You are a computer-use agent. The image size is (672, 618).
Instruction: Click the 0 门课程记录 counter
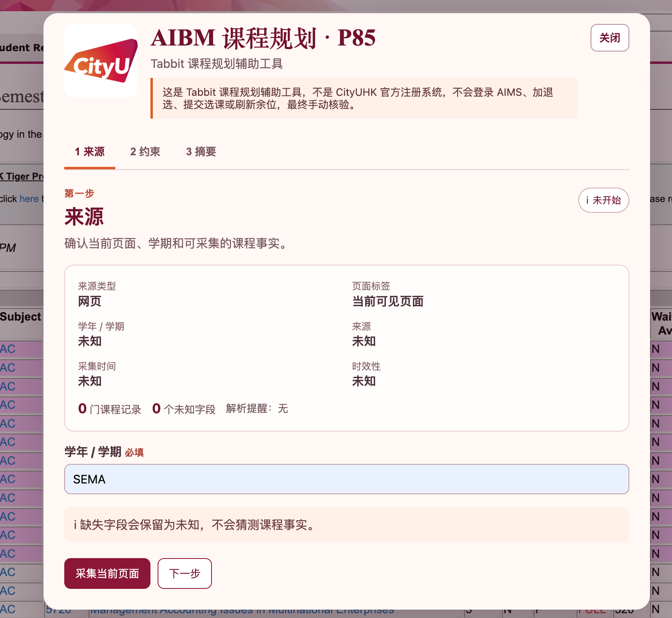[x=110, y=409]
